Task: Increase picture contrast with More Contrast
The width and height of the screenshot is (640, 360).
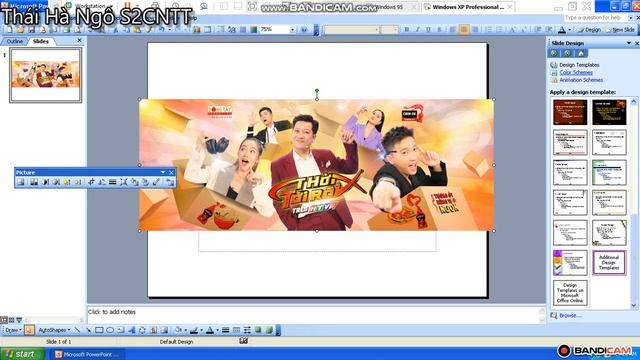Action: pos(45,182)
